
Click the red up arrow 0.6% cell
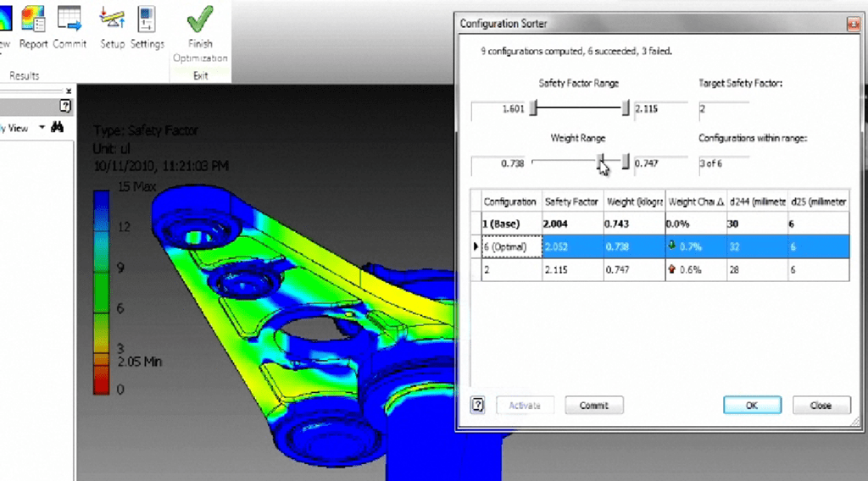pos(696,270)
